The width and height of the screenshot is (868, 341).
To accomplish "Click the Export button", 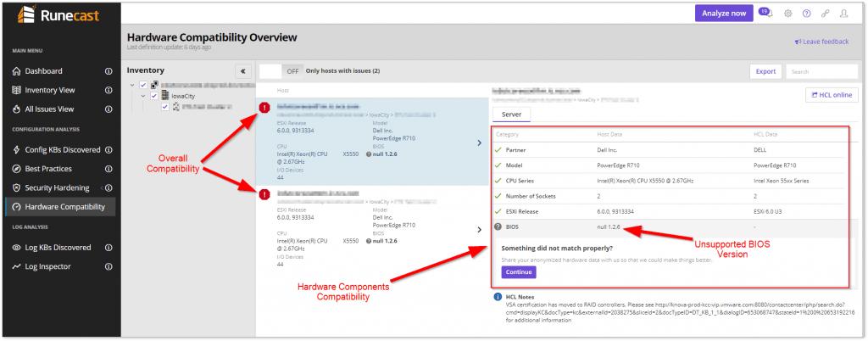I will pyautogui.click(x=765, y=71).
